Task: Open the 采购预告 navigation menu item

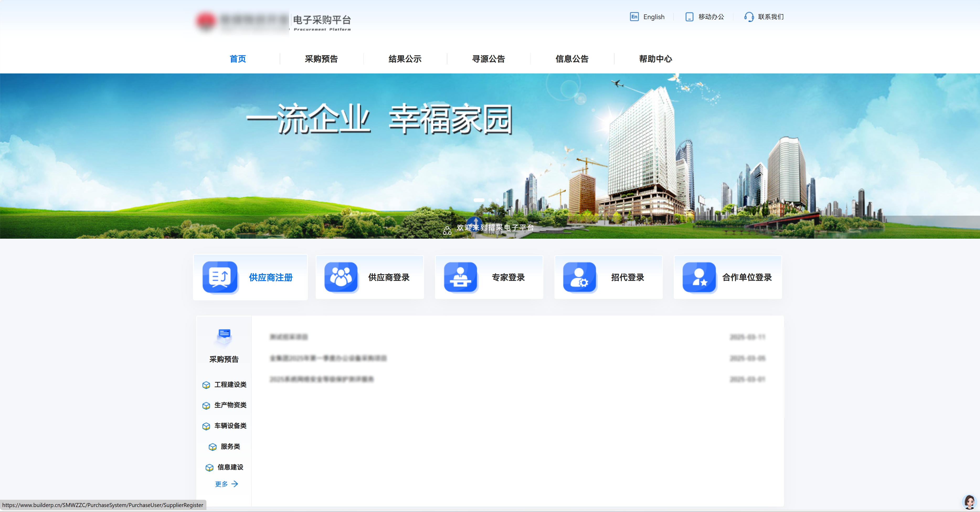Action: (321, 59)
